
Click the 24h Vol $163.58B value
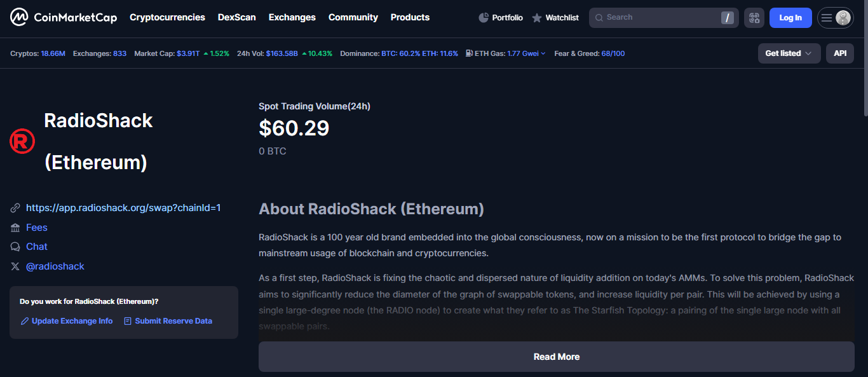coord(282,53)
